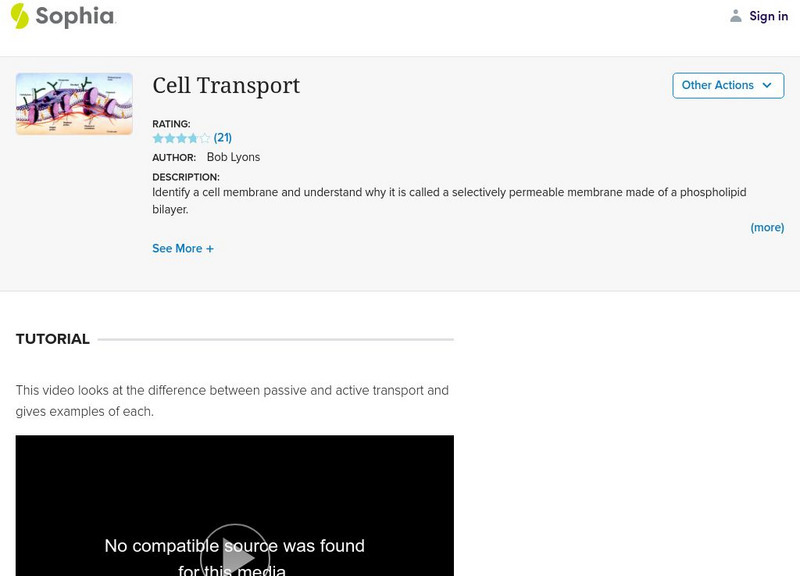The height and width of the screenshot is (576, 800).
Task: Click the first rating star
Action: point(158,138)
